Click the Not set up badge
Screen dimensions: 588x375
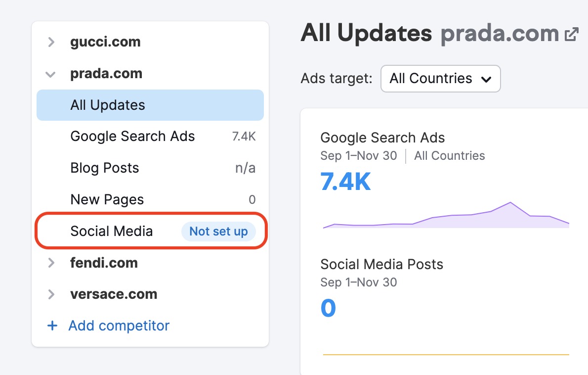218,231
